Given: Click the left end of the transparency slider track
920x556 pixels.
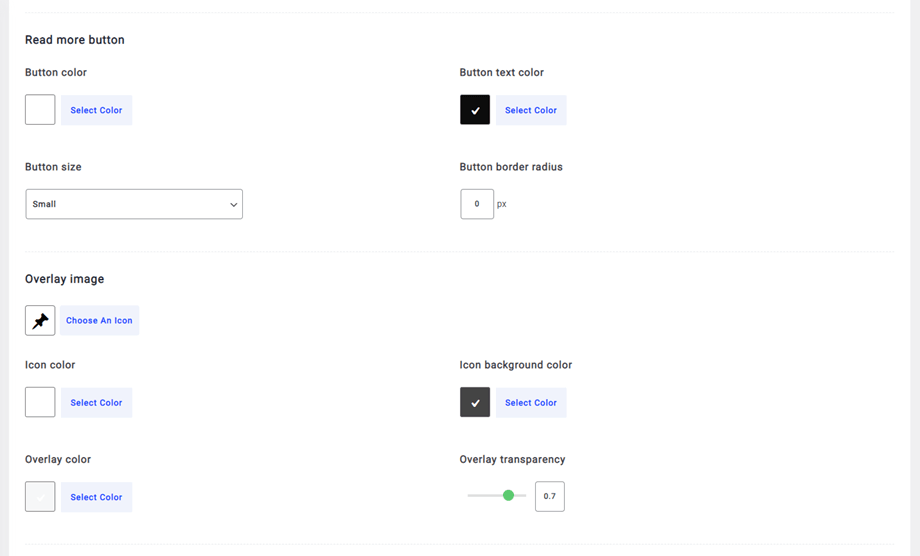Looking at the screenshot, I should 470,495.
